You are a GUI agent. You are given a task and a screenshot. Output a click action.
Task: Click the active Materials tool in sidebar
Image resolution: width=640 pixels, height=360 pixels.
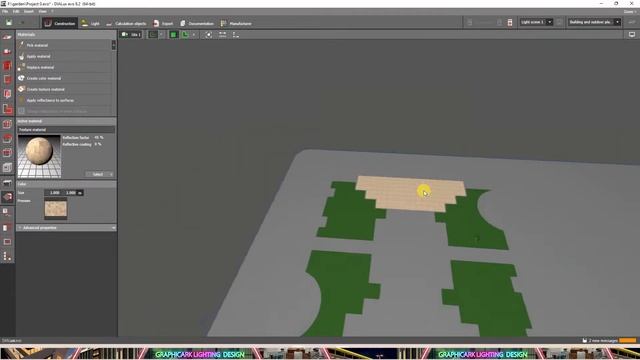(7, 197)
